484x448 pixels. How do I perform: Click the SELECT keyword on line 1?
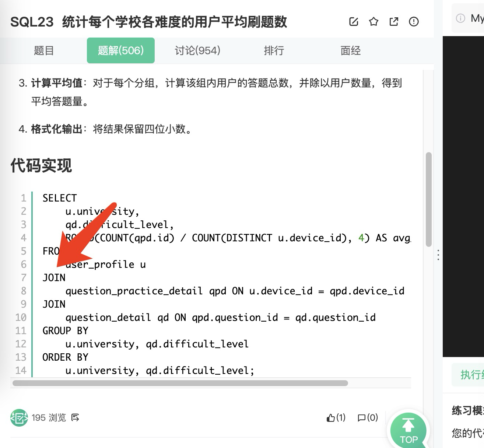point(60,198)
